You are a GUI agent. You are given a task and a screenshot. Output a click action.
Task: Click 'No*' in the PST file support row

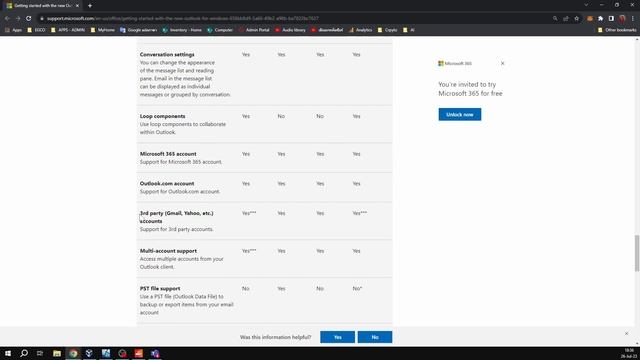[357, 289]
